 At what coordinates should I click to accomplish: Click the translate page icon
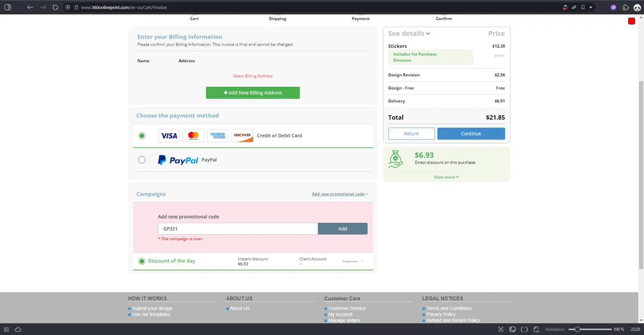[574, 7]
